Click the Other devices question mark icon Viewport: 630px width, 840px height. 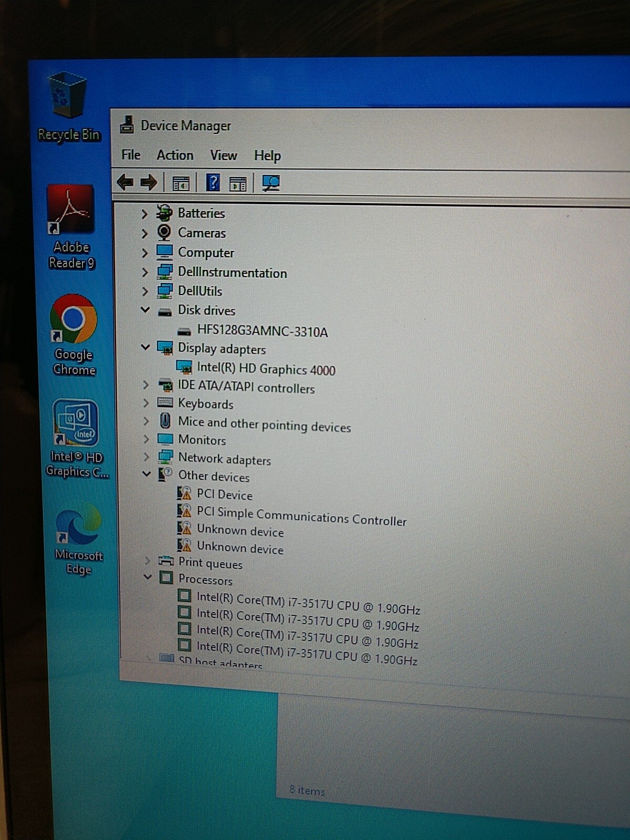pyautogui.click(x=165, y=475)
